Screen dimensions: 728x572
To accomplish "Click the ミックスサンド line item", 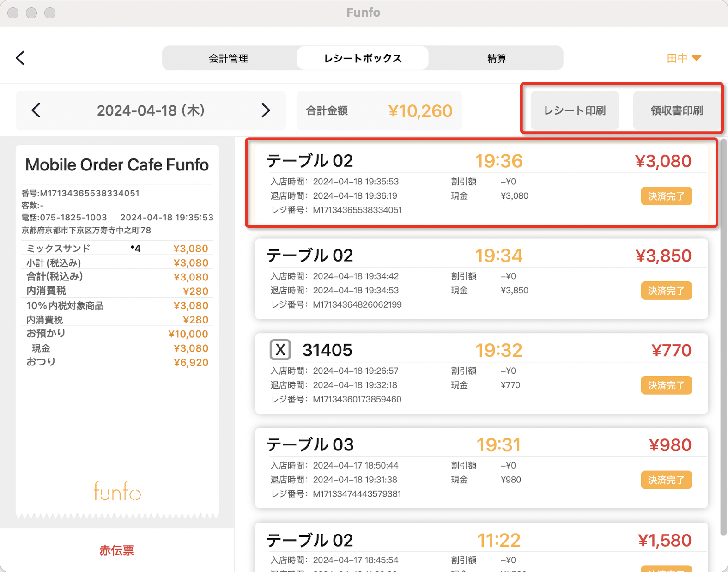I will pos(117,248).
